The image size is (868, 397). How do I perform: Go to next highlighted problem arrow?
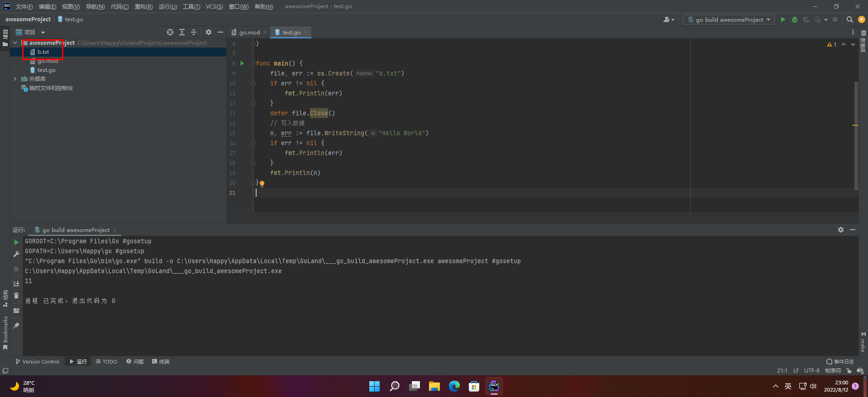pos(853,44)
